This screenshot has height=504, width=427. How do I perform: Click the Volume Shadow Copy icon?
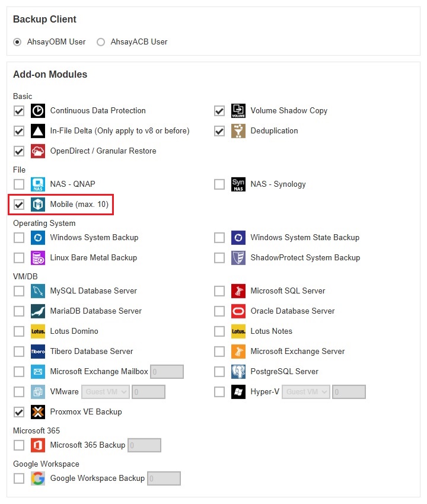coord(238,111)
